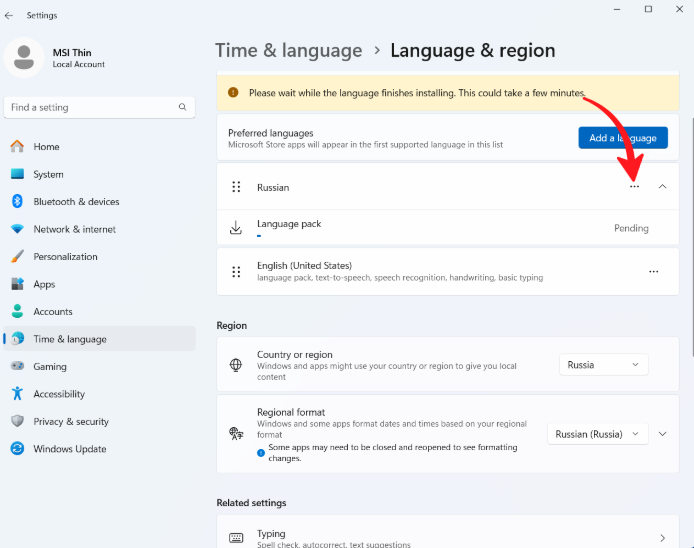Open the Russian language three-dot menu
This screenshot has height=548, width=694.
pos(634,187)
